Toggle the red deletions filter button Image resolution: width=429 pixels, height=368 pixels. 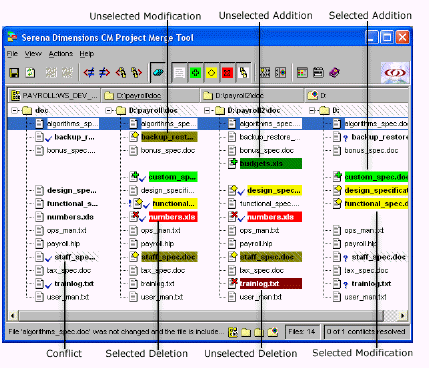coord(227,73)
